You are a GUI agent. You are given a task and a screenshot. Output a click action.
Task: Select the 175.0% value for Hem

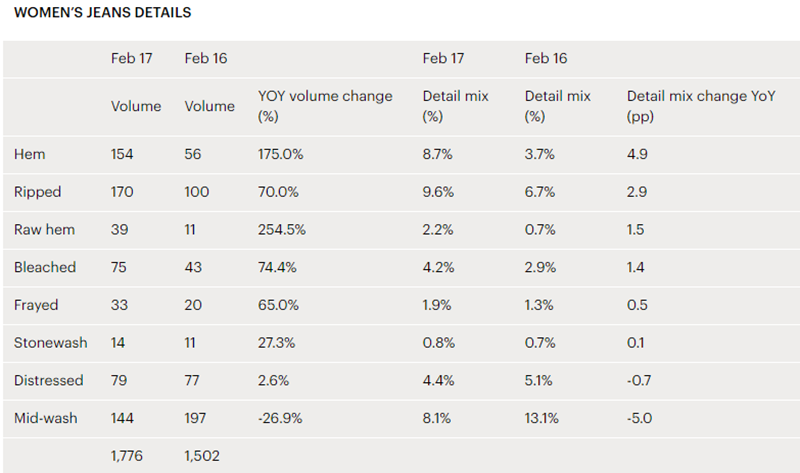click(x=281, y=154)
